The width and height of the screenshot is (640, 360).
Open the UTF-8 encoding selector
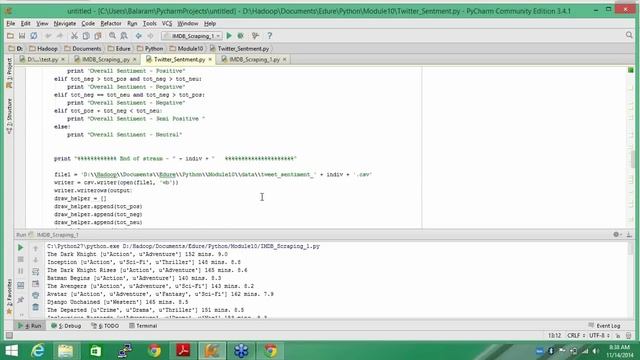tap(599, 336)
